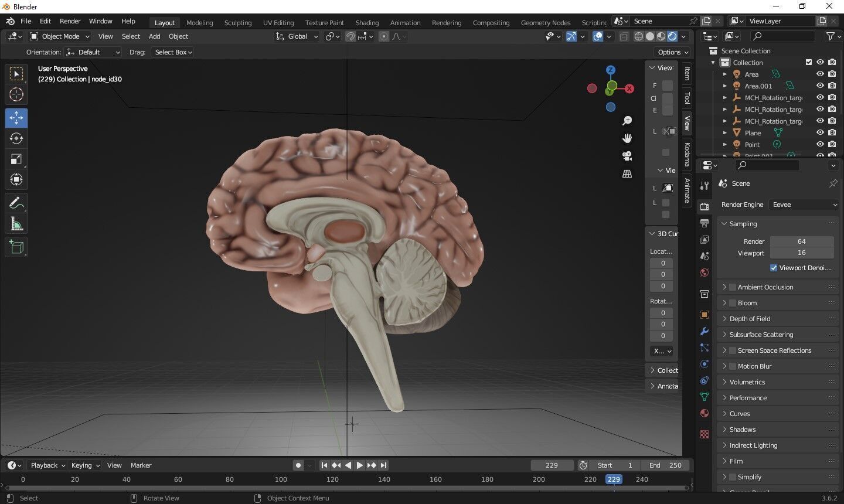This screenshot has height=504, width=844.
Task: Pin the Scene properties panel
Action: click(x=833, y=183)
